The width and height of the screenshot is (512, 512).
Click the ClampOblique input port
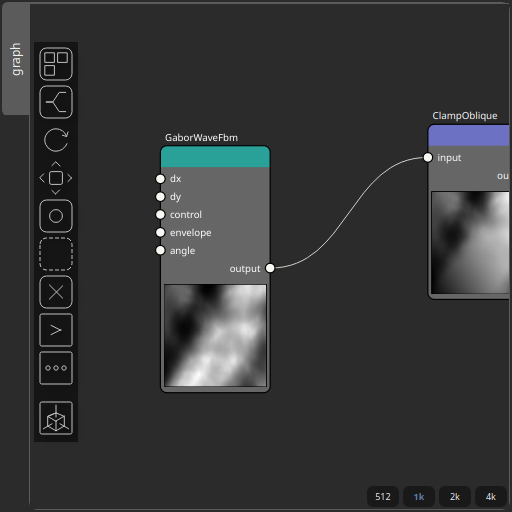428,157
